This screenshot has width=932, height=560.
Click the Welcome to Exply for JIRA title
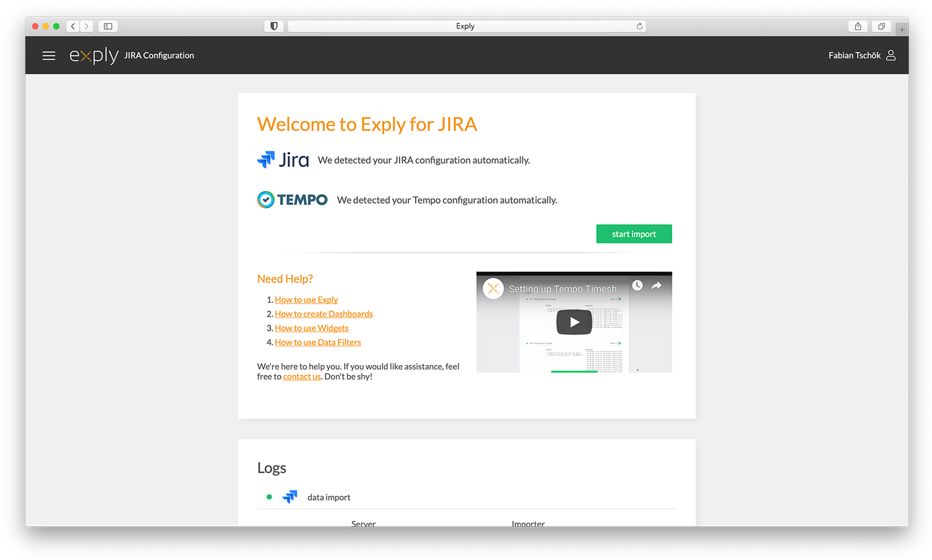pyautogui.click(x=367, y=124)
